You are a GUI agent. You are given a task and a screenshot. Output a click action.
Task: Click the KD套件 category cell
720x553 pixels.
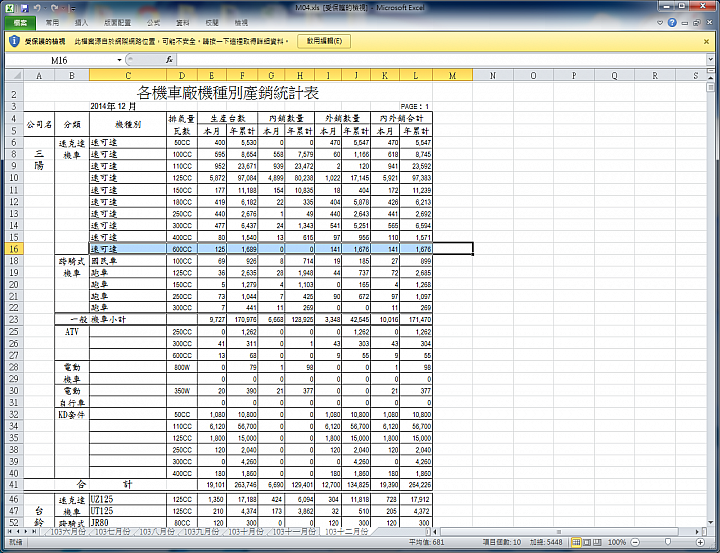pos(72,414)
